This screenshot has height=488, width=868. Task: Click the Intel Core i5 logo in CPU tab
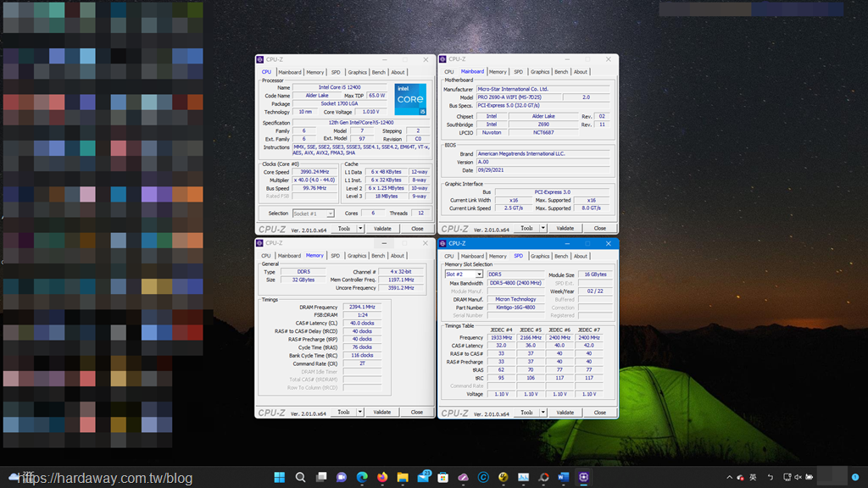click(410, 100)
